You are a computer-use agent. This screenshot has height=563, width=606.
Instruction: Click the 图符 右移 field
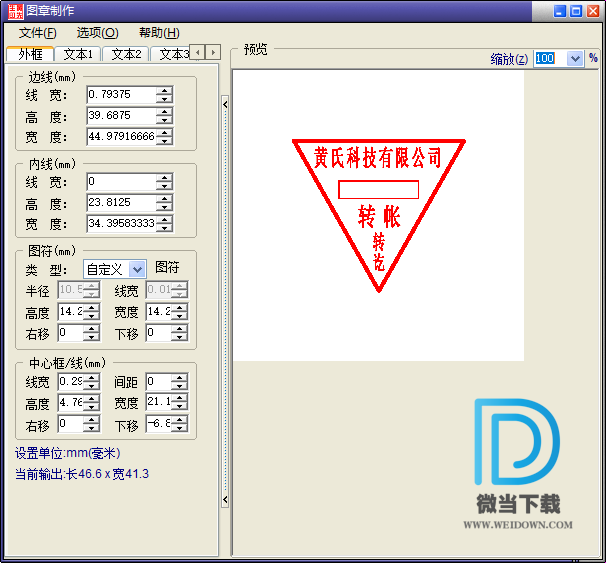pos(71,333)
